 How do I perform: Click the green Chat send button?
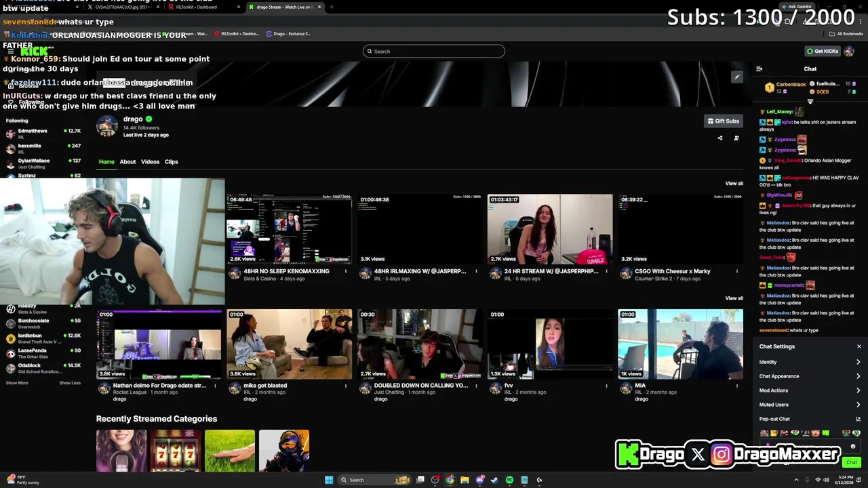(852, 462)
